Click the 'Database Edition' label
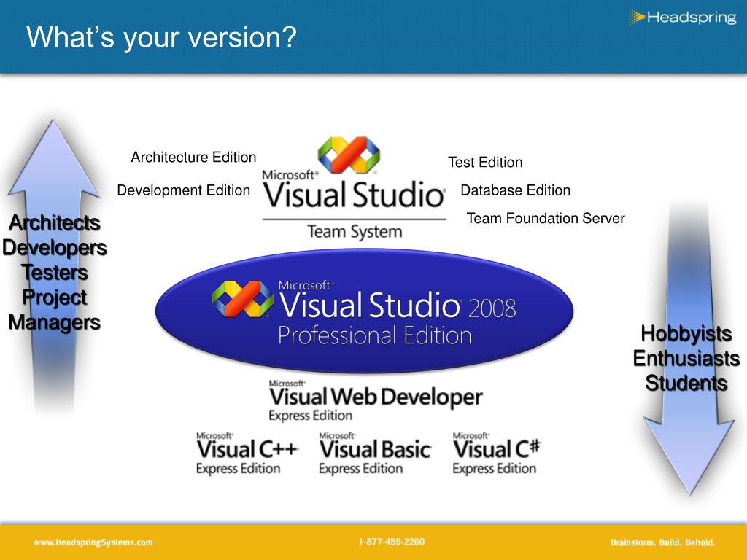This screenshot has width=747, height=560. tap(516, 190)
